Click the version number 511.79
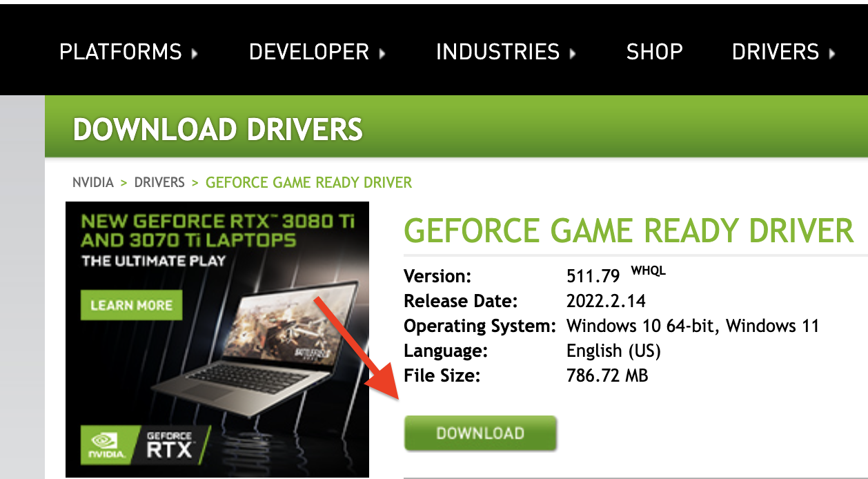868x479 pixels. tap(593, 277)
